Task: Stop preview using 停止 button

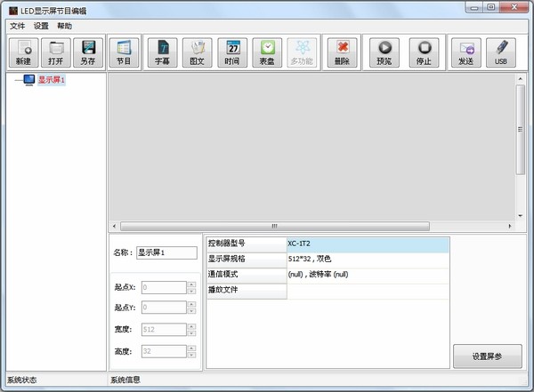Action: [x=425, y=52]
